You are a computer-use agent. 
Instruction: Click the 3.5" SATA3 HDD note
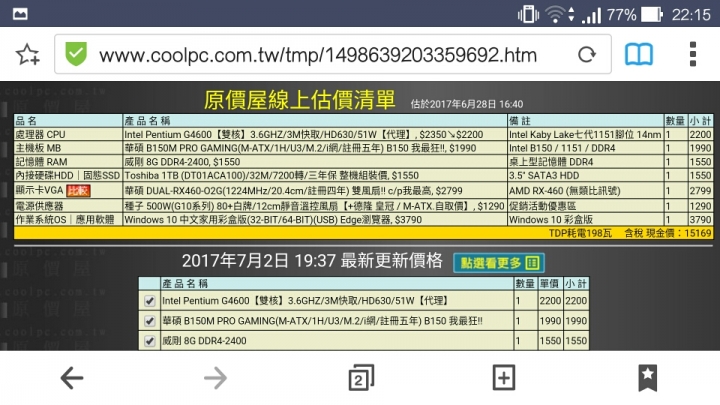pos(585,175)
